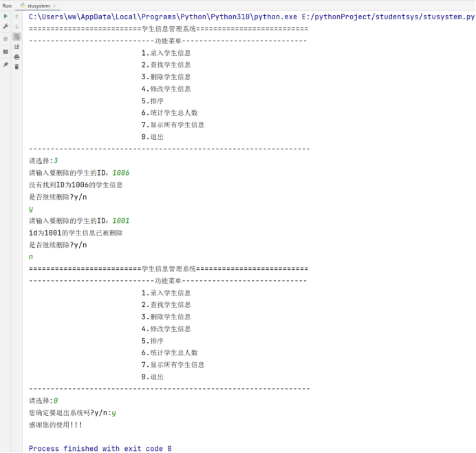The image size is (476, 453).
Task: Rerun stusystem with the green play icon
Action: pos(6,16)
